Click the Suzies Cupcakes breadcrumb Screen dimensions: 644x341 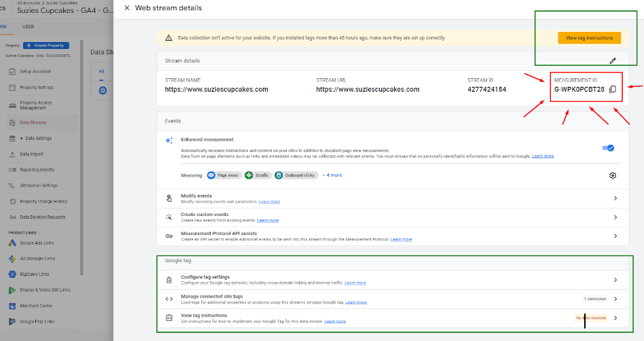(x=62, y=3)
